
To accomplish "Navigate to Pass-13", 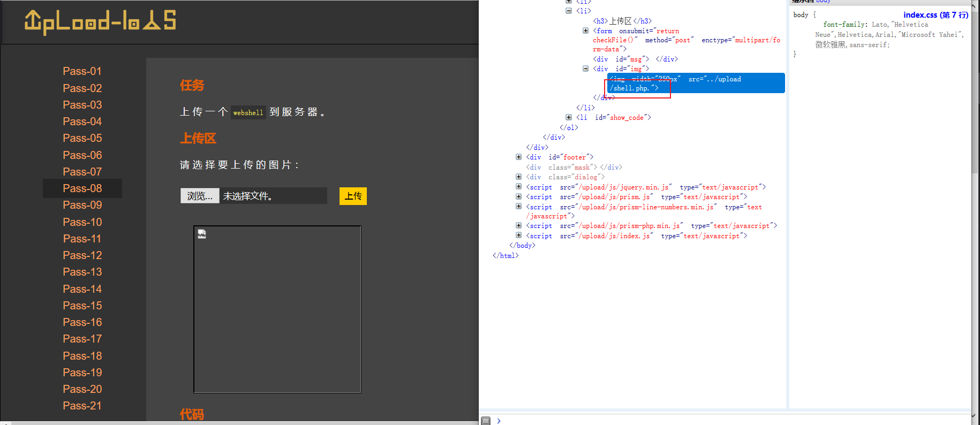I will point(82,272).
